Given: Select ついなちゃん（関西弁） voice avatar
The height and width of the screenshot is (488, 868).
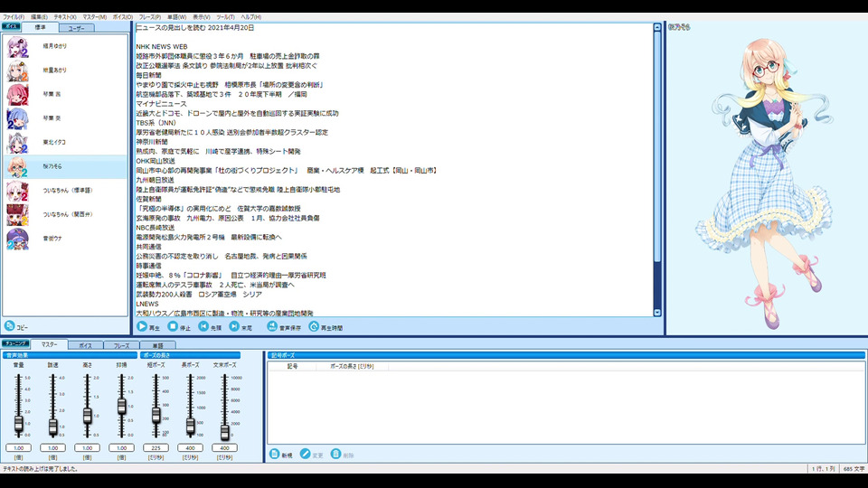Looking at the screenshot, I should pyautogui.click(x=17, y=215).
